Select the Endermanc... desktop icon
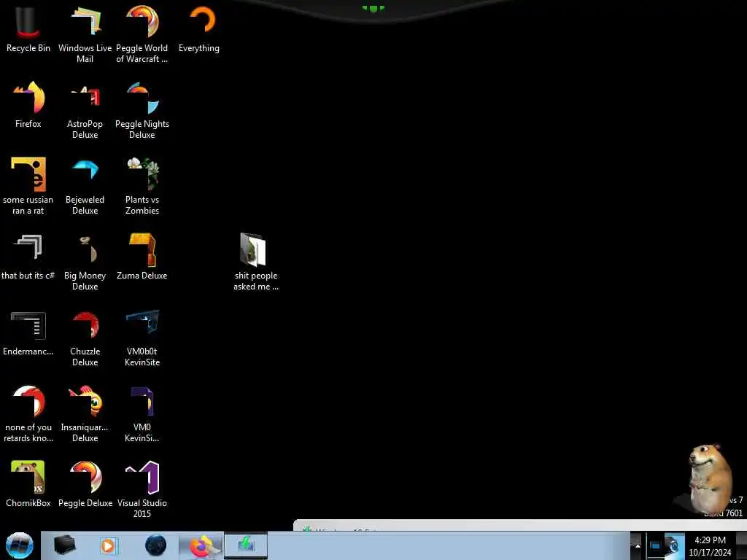This screenshot has height=560, width=747. (28, 333)
